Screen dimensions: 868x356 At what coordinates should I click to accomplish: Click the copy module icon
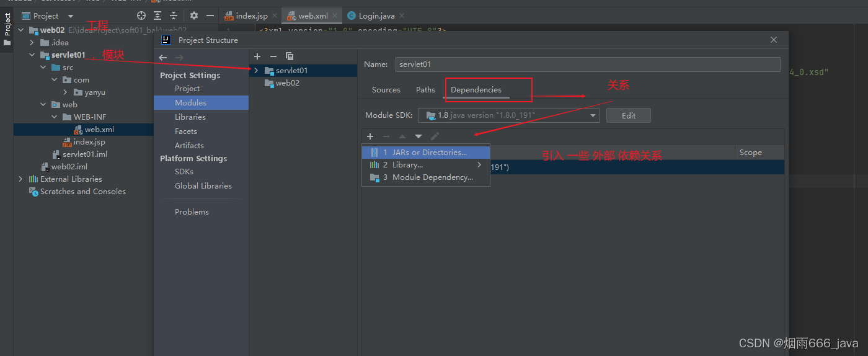tap(290, 56)
